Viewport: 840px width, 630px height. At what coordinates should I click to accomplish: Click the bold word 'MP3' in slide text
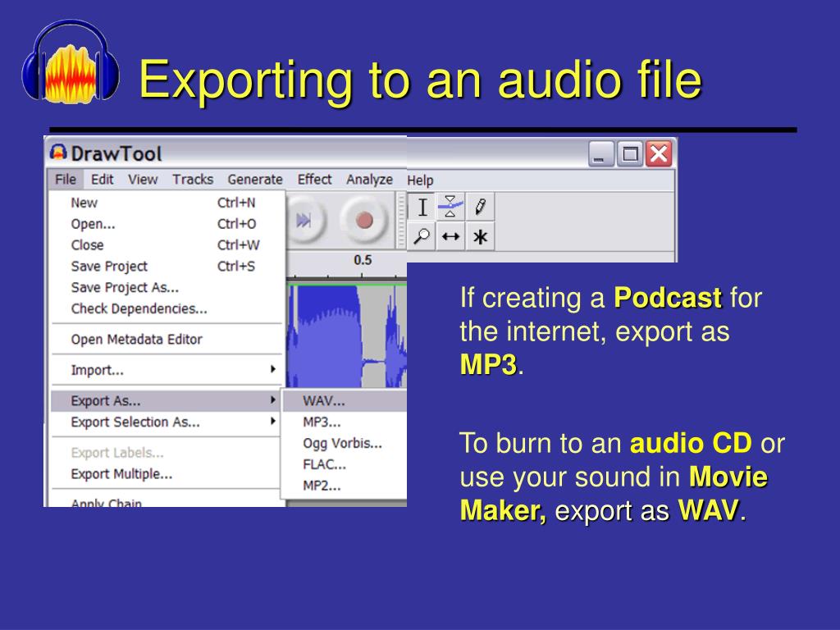point(488,365)
